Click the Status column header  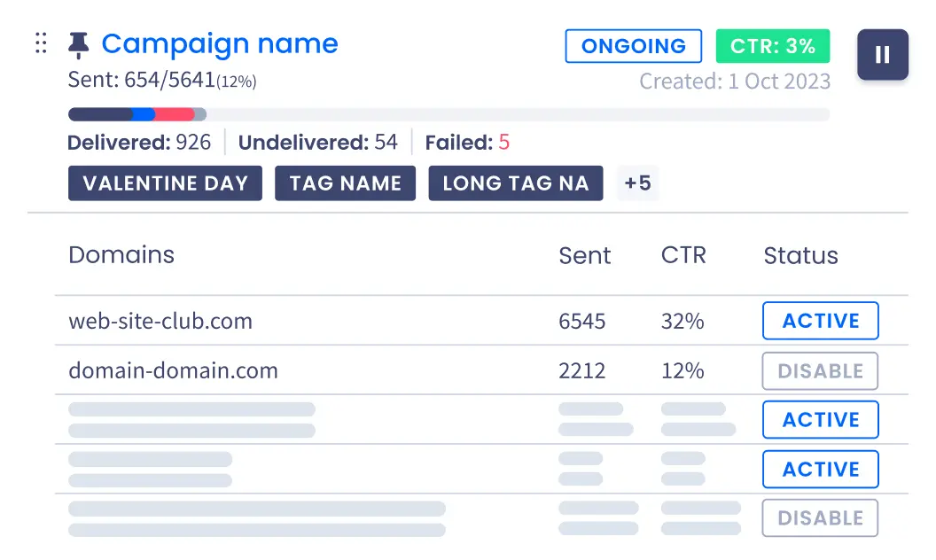pyautogui.click(x=799, y=256)
